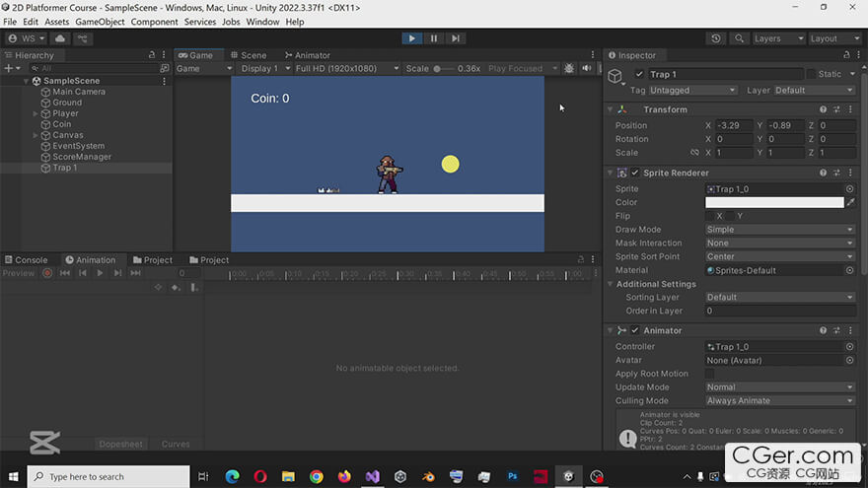Enable the Static checkbox
Viewport: 868px width, 488px height.
pos(811,74)
